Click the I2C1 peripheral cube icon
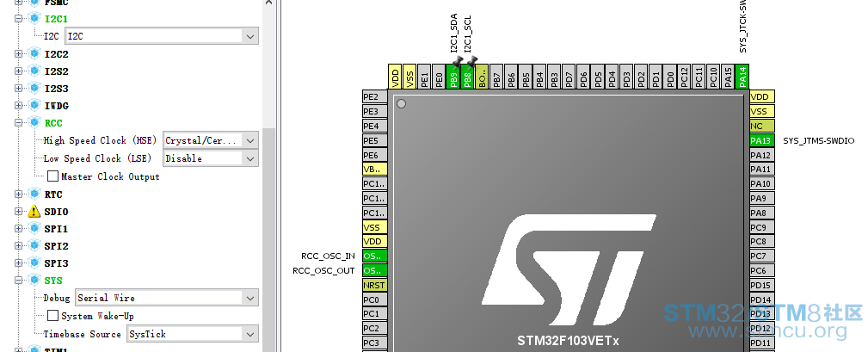This screenshot has width=868, height=352. point(34,19)
